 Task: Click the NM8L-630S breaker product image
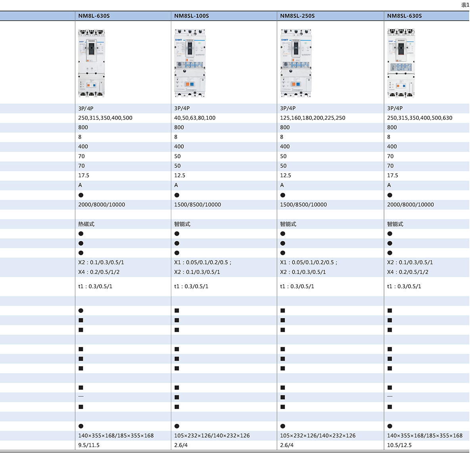click(92, 63)
